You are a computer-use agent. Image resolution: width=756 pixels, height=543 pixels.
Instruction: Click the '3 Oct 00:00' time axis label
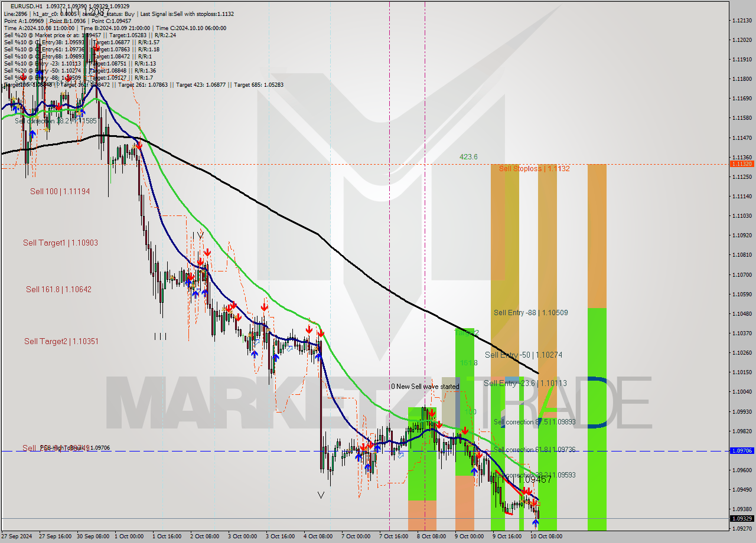[x=243, y=537]
